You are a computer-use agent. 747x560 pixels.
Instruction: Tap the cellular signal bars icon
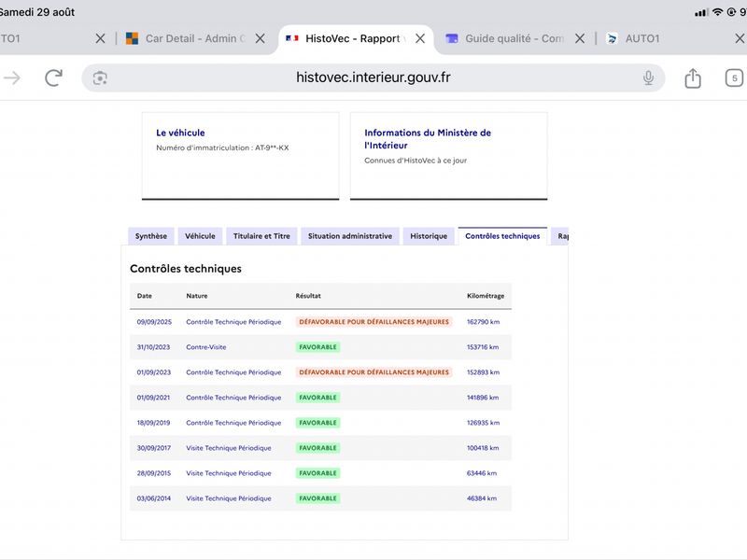coord(701,13)
